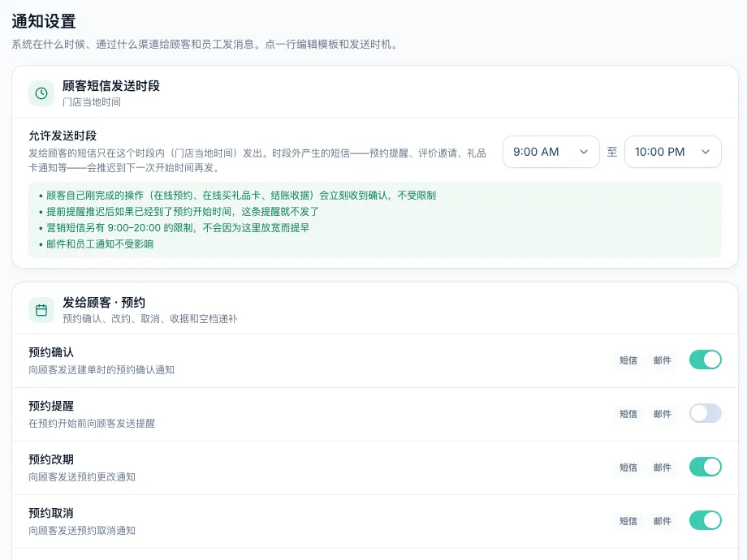This screenshot has width=747, height=560.
Task: Enable the 预约提醒 toggle
Action: 705,413
